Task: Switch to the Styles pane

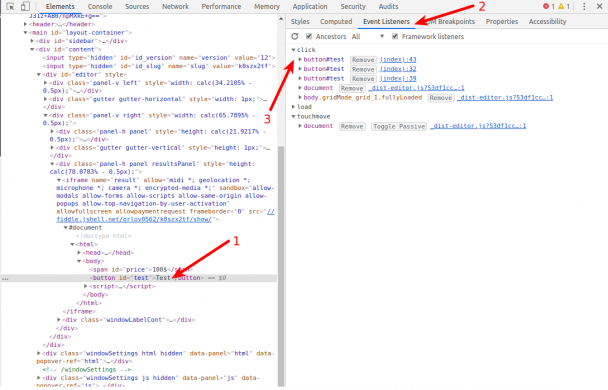Action: tap(300, 21)
